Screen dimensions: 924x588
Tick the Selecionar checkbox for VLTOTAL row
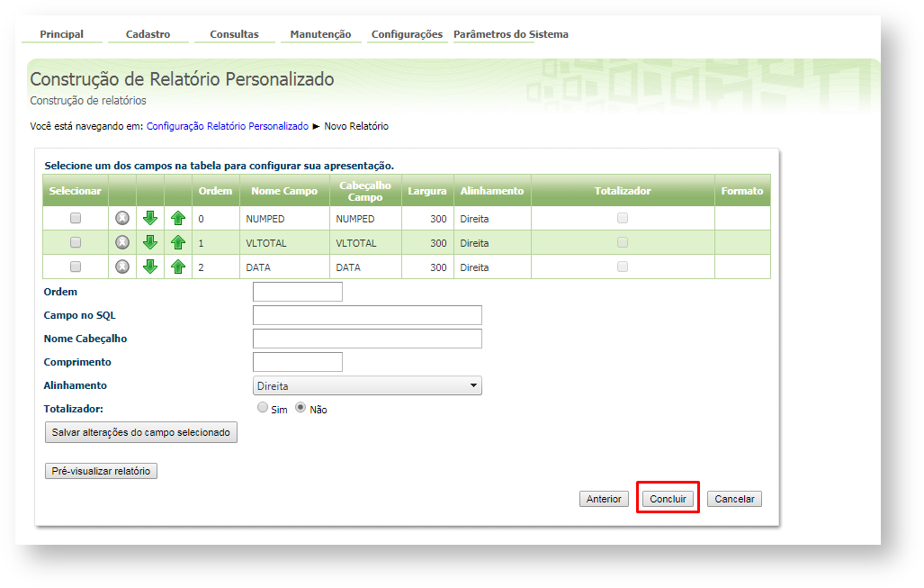(76, 242)
